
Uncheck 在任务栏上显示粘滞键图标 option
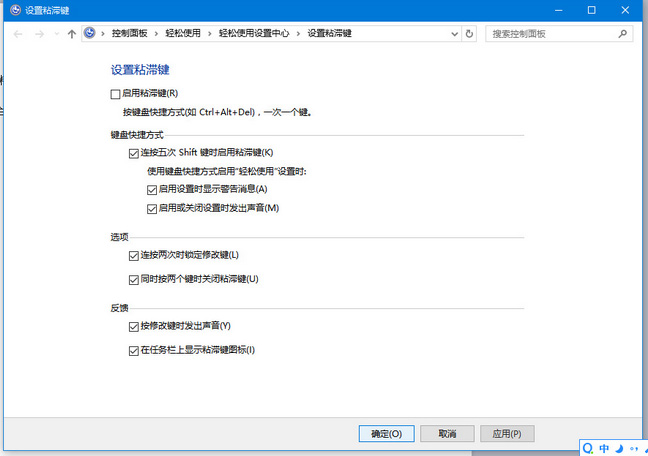(134, 350)
